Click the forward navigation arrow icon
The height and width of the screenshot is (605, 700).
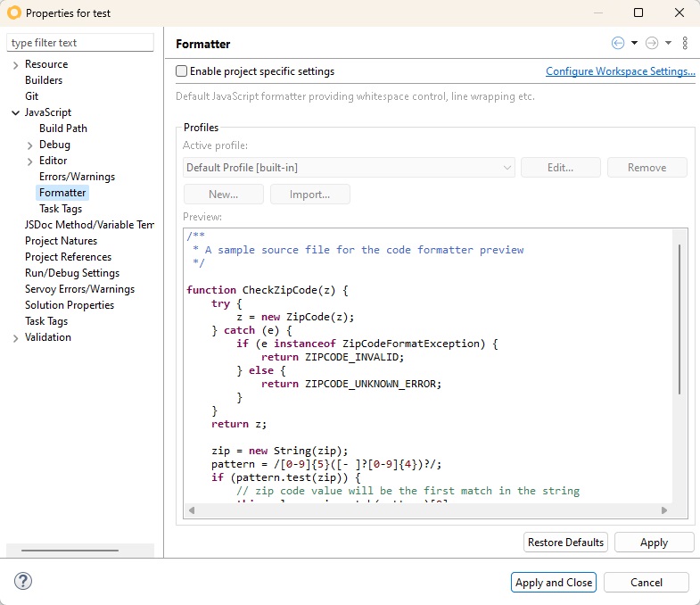(x=652, y=43)
